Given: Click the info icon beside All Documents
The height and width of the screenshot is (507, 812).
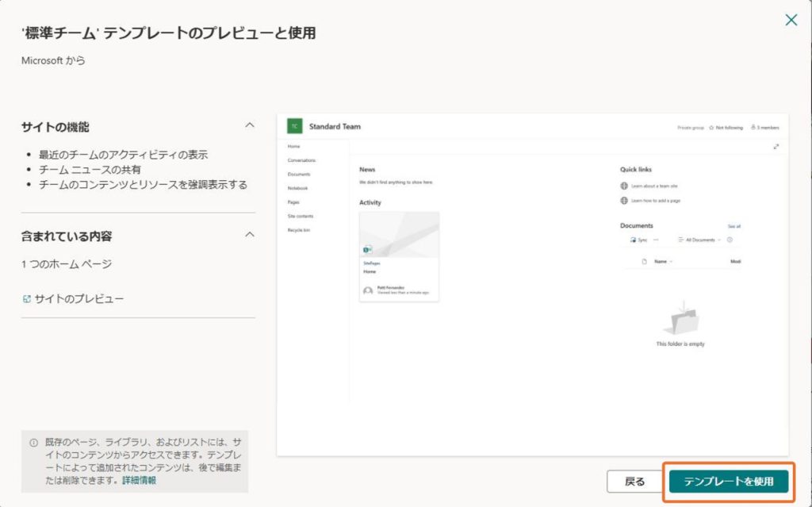Looking at the screenshot, I should 730,240.
